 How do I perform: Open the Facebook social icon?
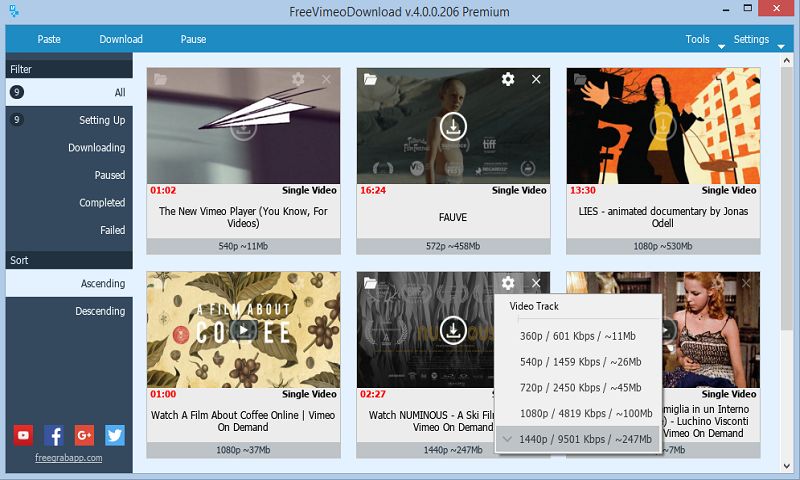54,435
